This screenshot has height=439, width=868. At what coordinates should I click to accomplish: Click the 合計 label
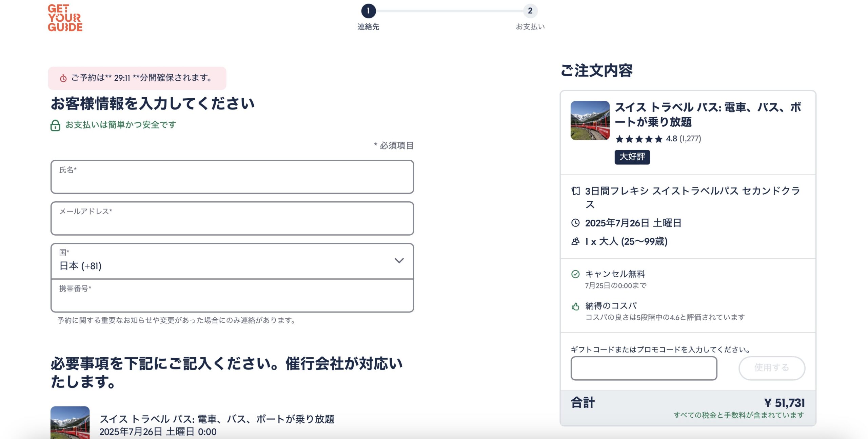[x=583, y=403]
